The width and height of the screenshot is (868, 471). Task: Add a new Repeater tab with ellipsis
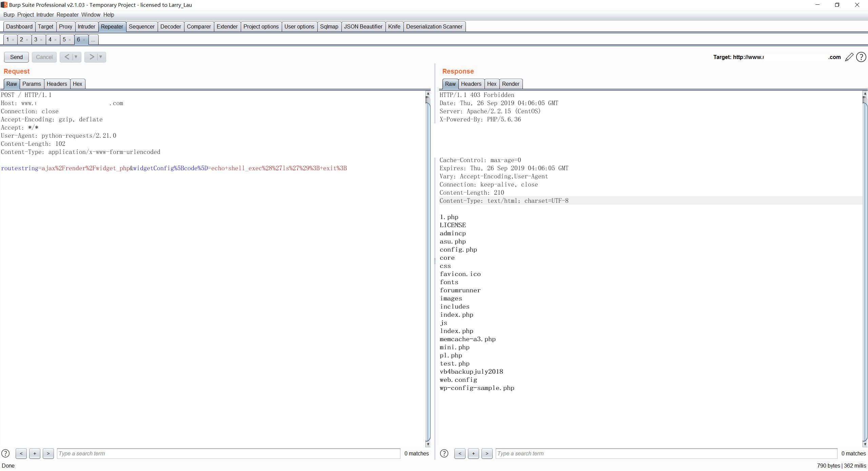[93, 40]
